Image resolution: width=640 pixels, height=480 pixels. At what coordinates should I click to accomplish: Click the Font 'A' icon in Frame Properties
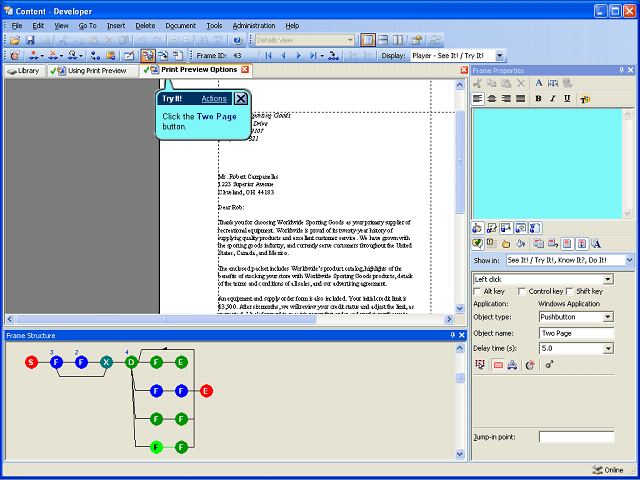[x=538, y=83]
